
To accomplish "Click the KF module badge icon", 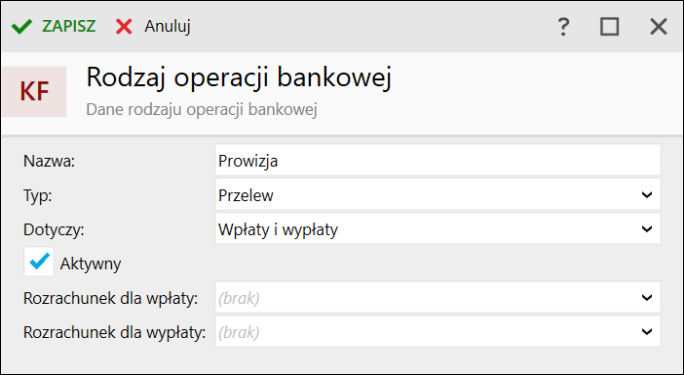I will (x=34, y=92).
